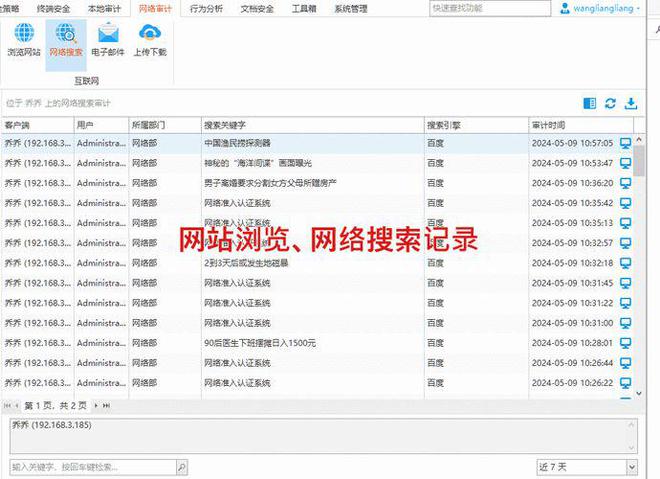Viewport: 660px width, 479px height.
Task: Go to the previous page arrow
Action: click(17, 406)
